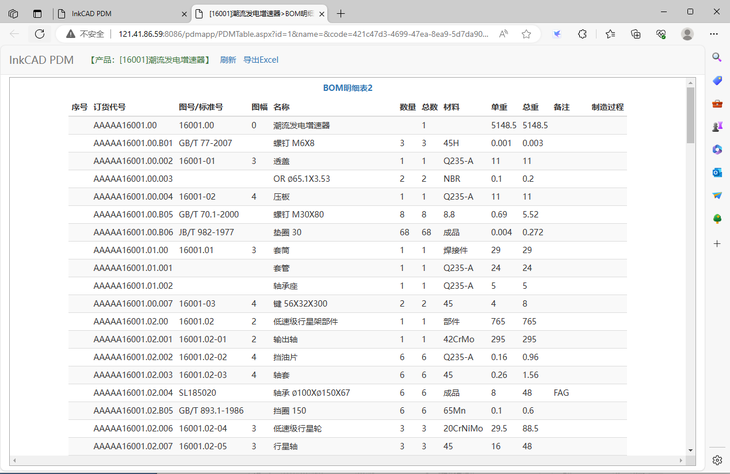Viewport: 730px width, 474px height.
Task: Click the BOM明细表2 table title
Action: 348,88
